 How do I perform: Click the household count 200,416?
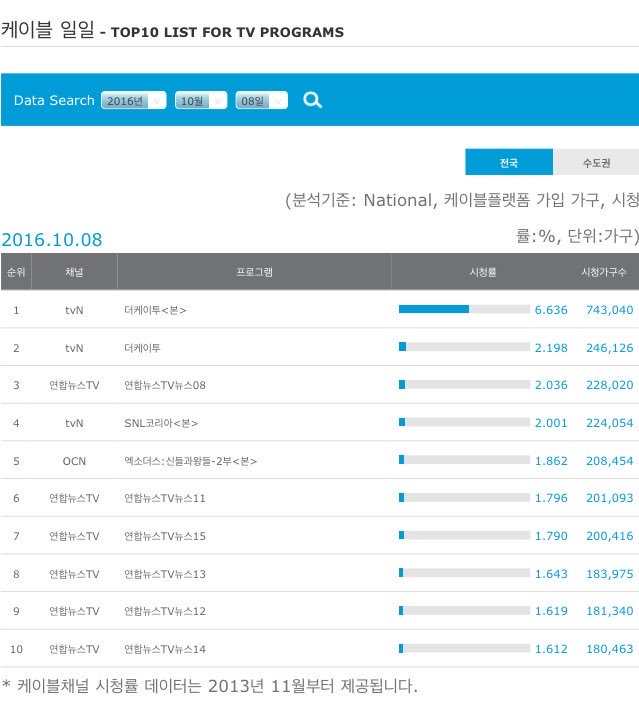tap(610, 536)
